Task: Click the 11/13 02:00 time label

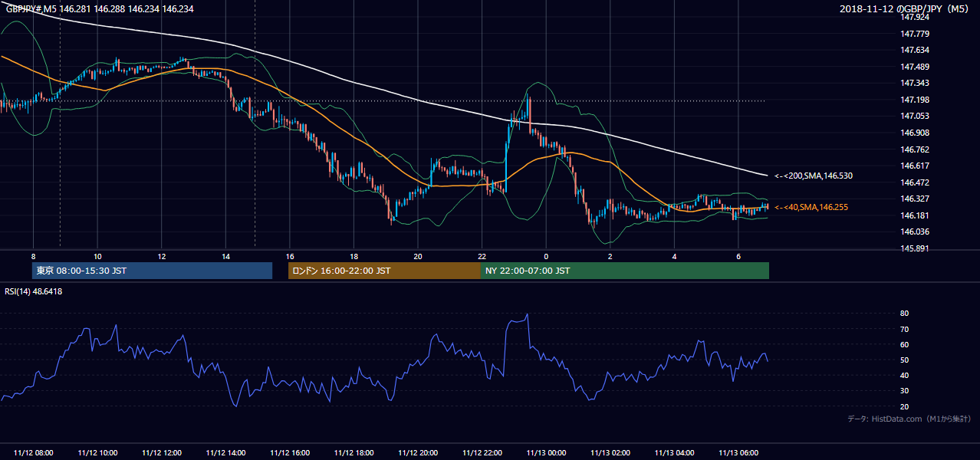Action: (x=610, y=453)
